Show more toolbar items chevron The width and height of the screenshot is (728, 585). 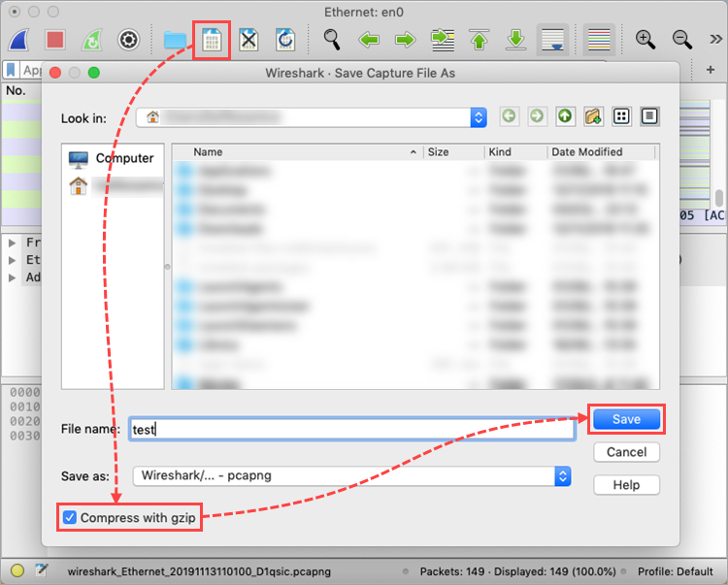pos(715,40)
